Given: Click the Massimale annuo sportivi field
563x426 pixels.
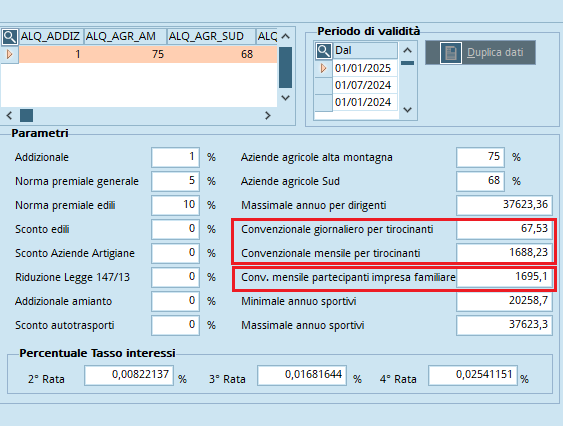Looking at the screenshot, I should click(x=504, y=325).
